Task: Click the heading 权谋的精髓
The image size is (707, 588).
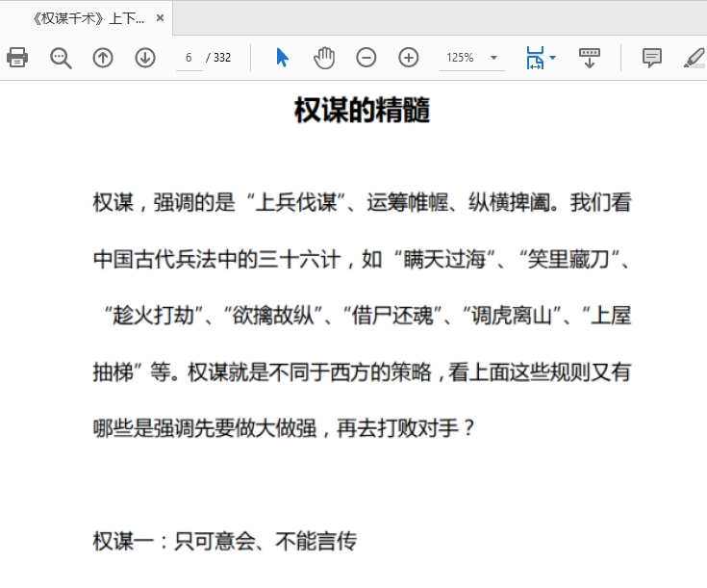Action: 362,111
